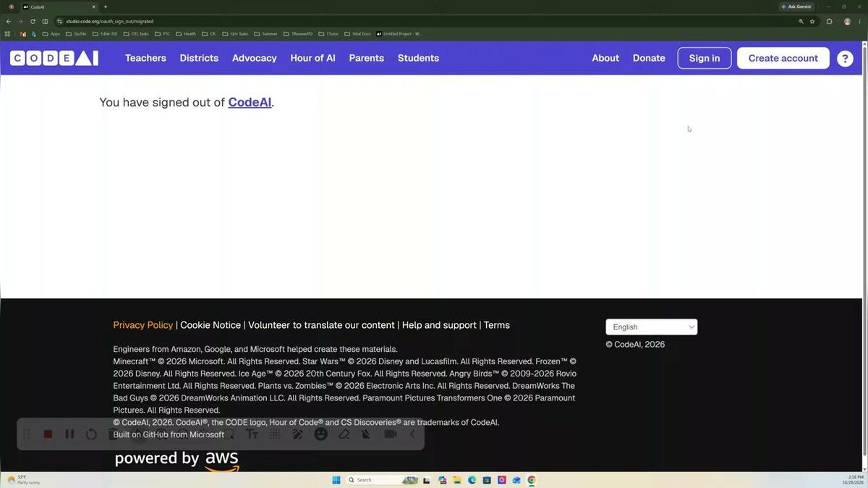Bookmark this page with the star icon

click(812, 22)
